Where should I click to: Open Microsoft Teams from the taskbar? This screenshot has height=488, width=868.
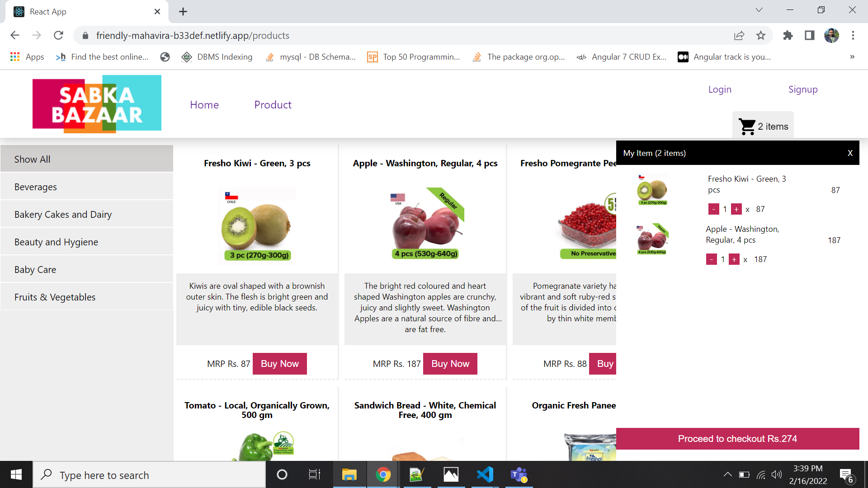519,474
